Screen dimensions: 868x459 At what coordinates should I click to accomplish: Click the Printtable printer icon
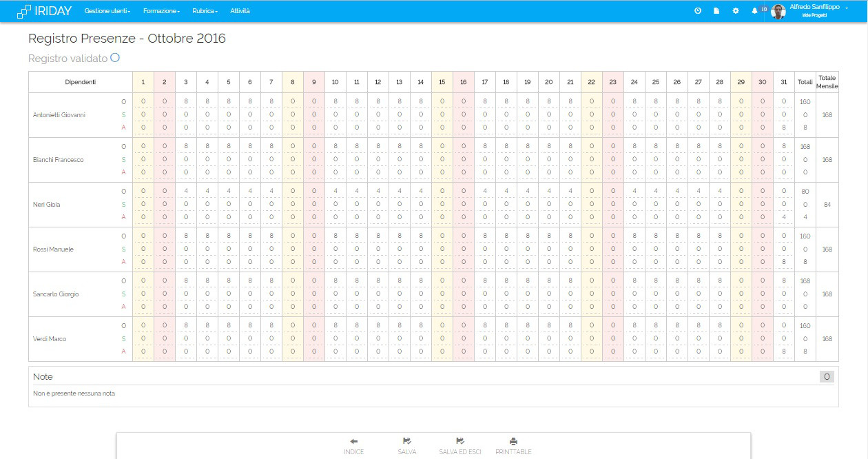pyautogui.click(x=513, y=441)
